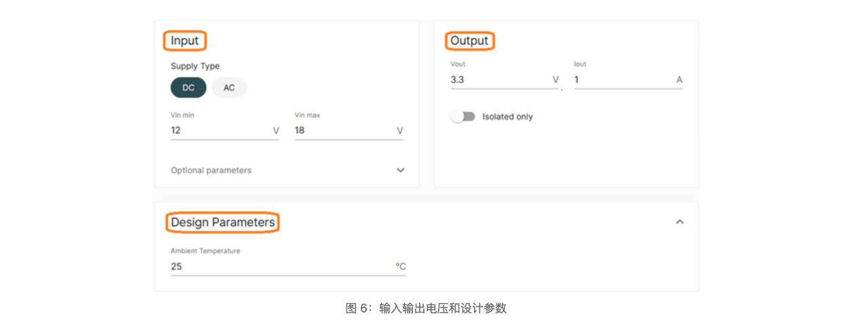Click the Isolated only label text
The width and height of the screenshot is (868, 333).
click(507, 117)
